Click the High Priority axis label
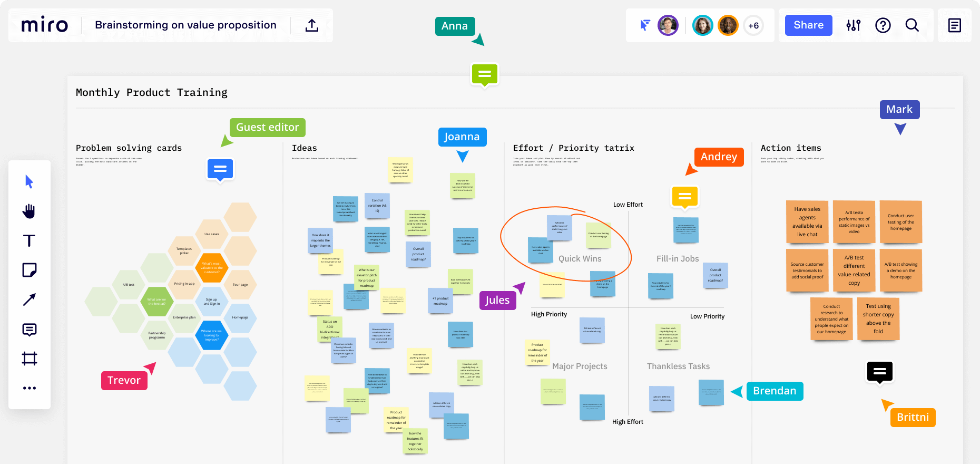This screenshot has height=464, width=980. pyautogui.click(x=549, y=314)
